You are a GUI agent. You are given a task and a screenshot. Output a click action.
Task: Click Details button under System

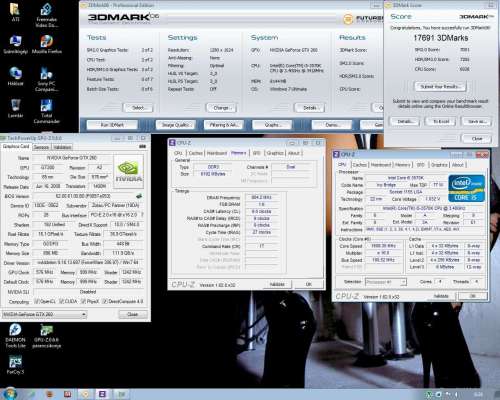309,108
